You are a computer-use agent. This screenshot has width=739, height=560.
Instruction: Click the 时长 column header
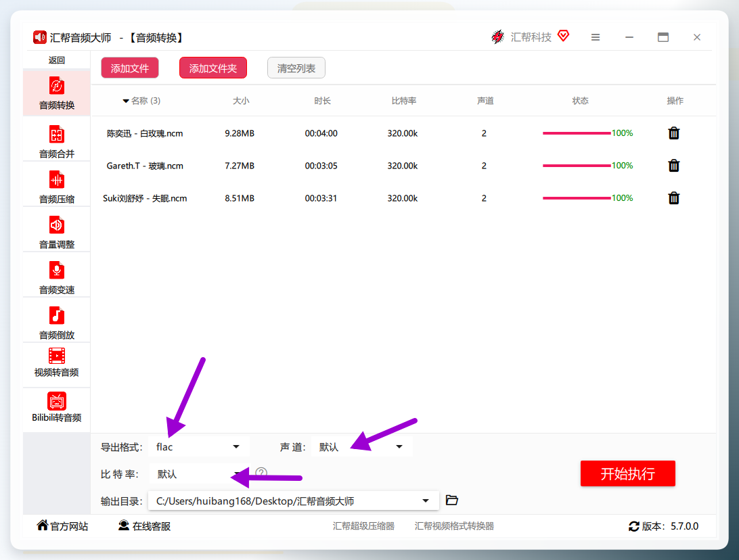point(322,101)
